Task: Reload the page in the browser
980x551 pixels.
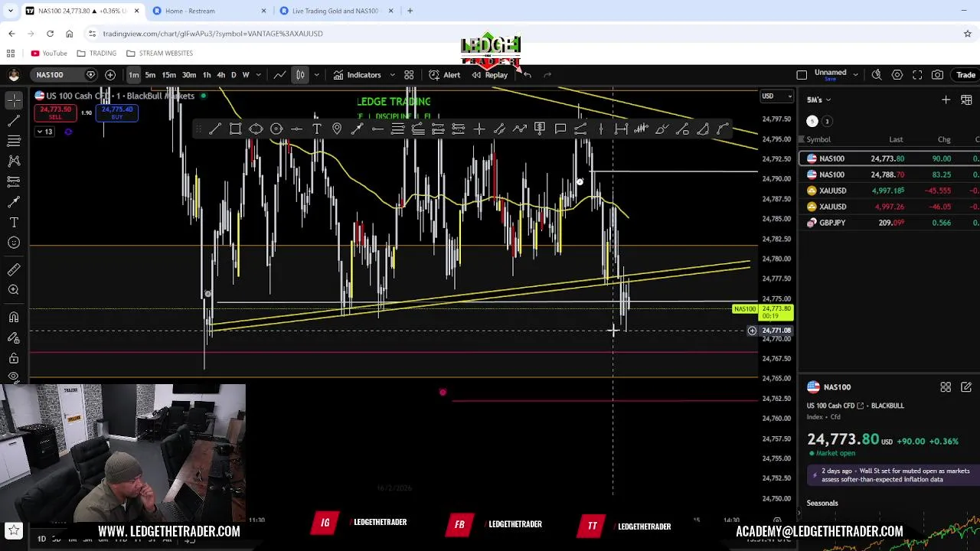Action: [50, 34]
